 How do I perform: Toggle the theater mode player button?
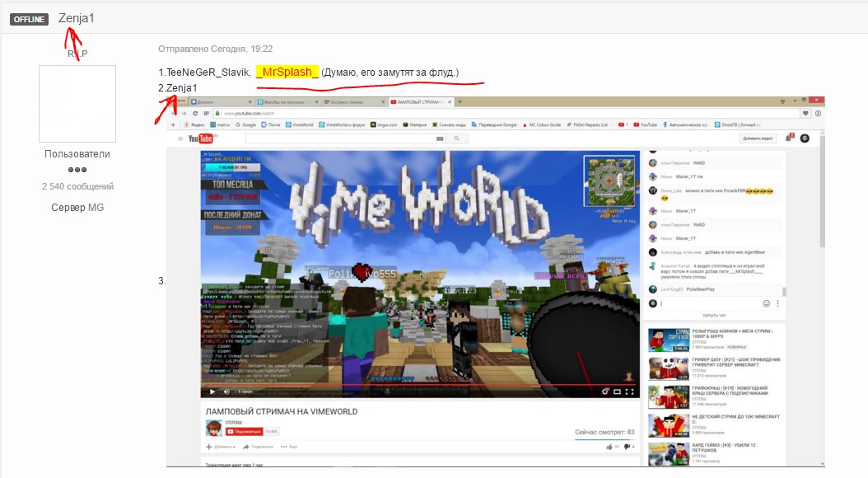coord(617,391)
